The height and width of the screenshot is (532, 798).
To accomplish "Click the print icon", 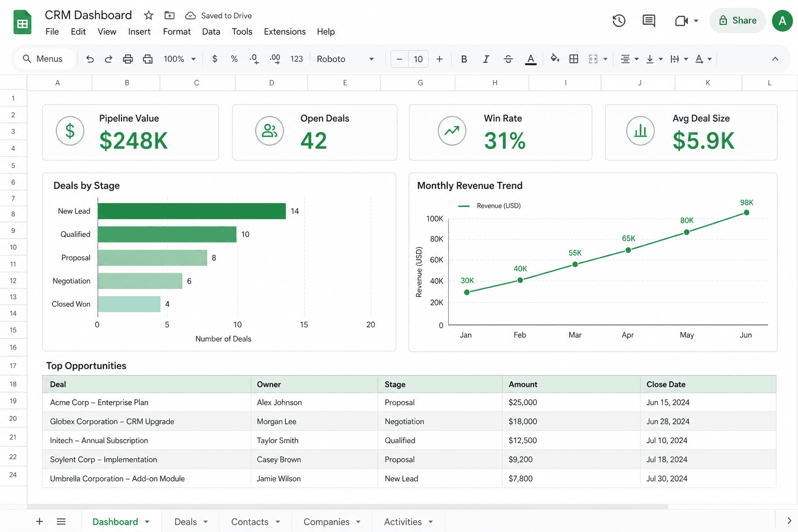I will [x=128, y=59].
